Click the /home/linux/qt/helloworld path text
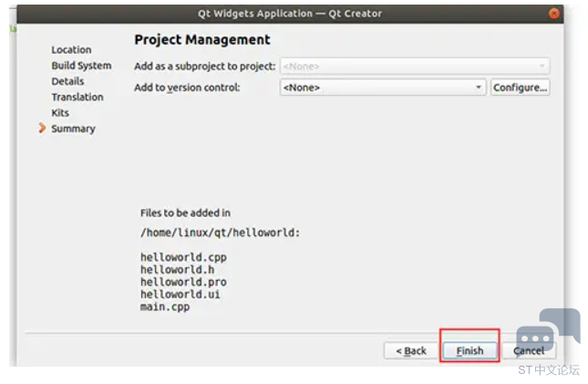 [220, 233]
